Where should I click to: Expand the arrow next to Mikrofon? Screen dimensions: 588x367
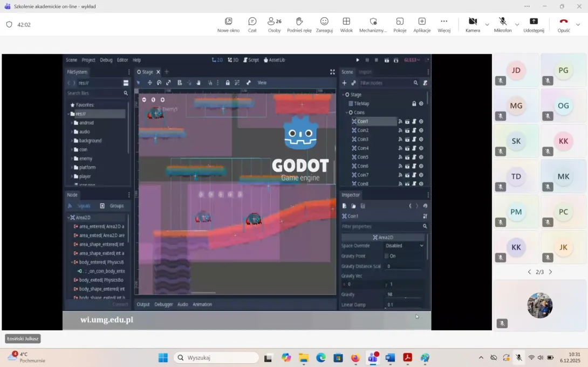[517, 25]
